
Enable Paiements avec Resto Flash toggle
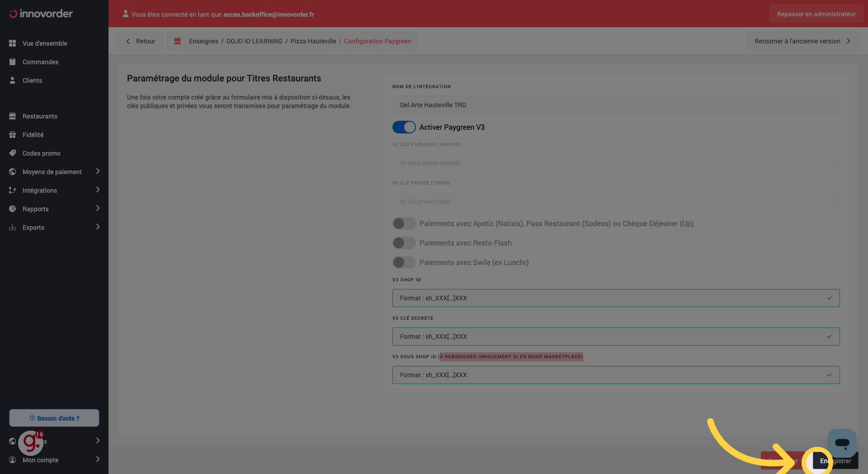(404, 243)
